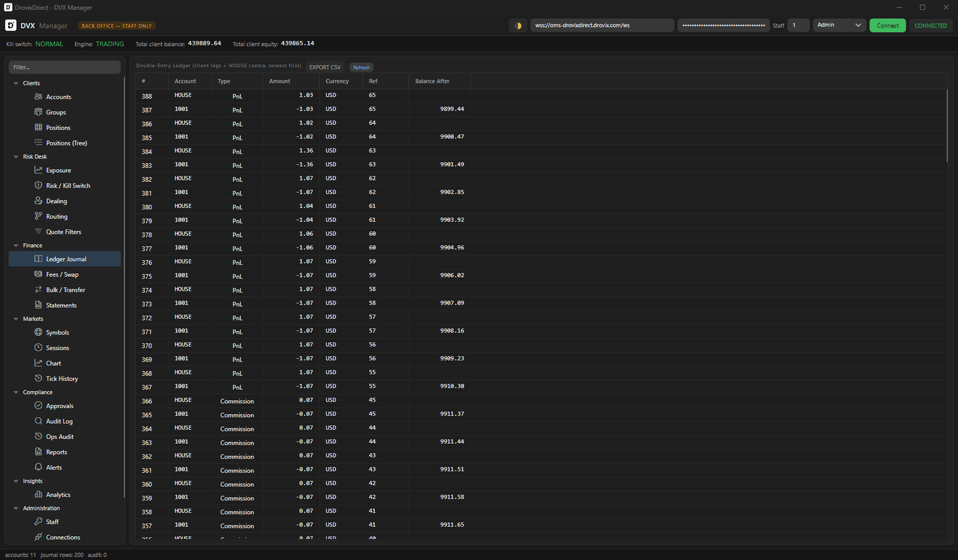Click the ledger table vertical scrollbar

(x=947, y=126)
